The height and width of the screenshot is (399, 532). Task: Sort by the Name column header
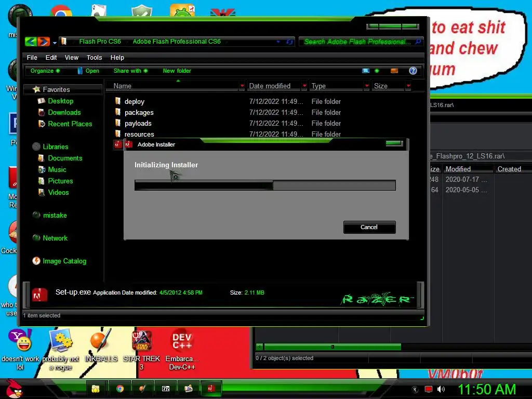172,86
